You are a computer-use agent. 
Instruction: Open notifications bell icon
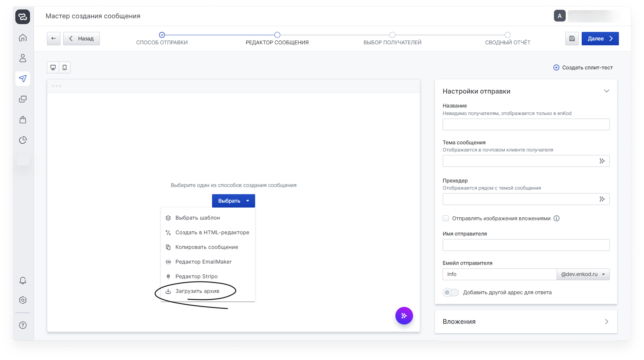(23, 281)
